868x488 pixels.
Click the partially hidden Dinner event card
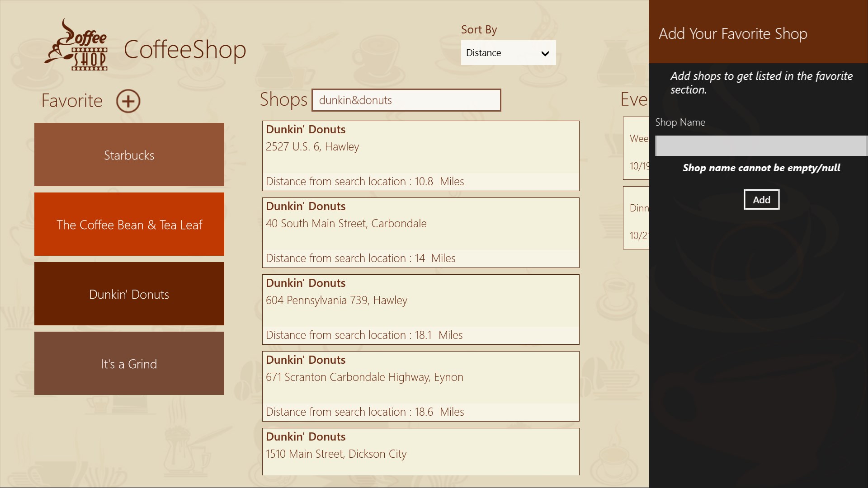click(637, 218)
